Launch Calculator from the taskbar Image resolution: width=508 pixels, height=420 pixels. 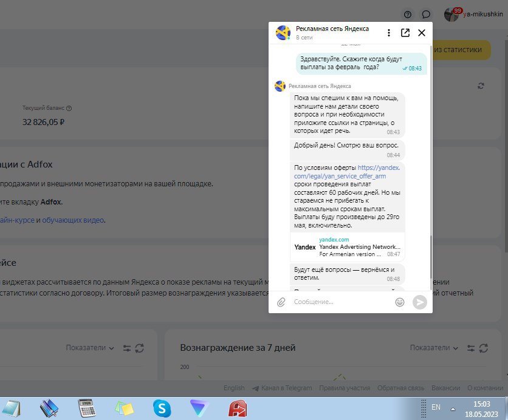[87, 408]
